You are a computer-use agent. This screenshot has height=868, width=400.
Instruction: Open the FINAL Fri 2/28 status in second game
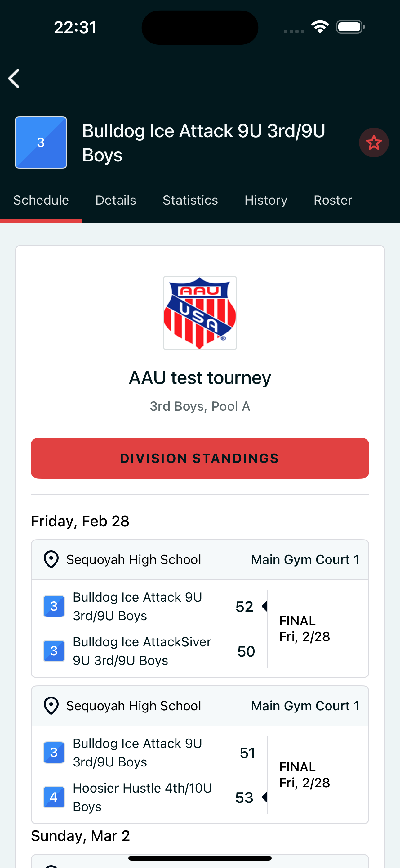[x=305, y=775]
